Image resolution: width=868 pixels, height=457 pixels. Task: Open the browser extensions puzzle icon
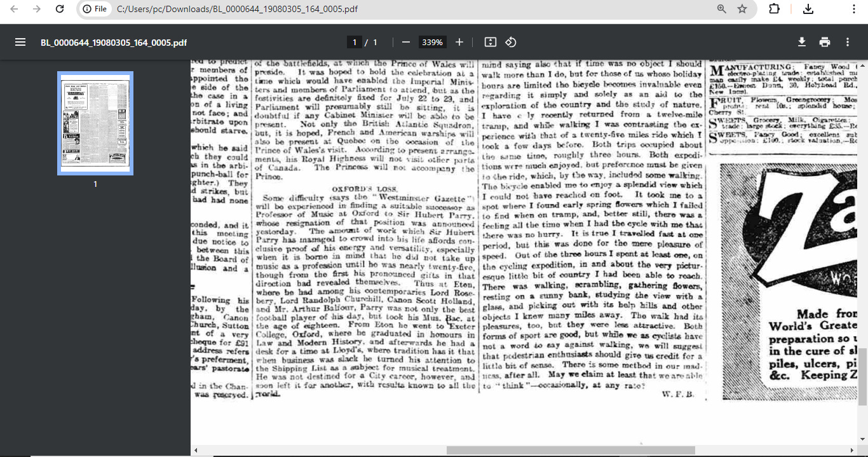coord(774,9)
